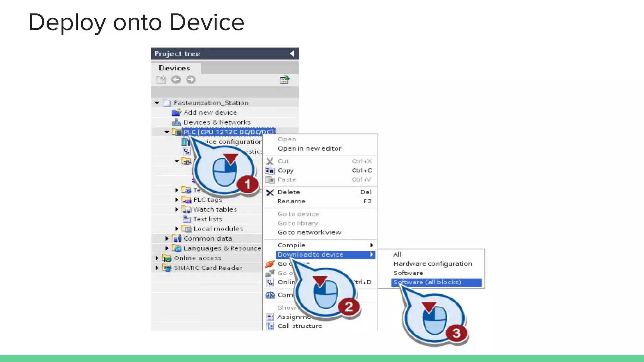Screen dimensions: 644x362
Task: Click the Devices & Networks icon
Action: click(x=176, y=122)
